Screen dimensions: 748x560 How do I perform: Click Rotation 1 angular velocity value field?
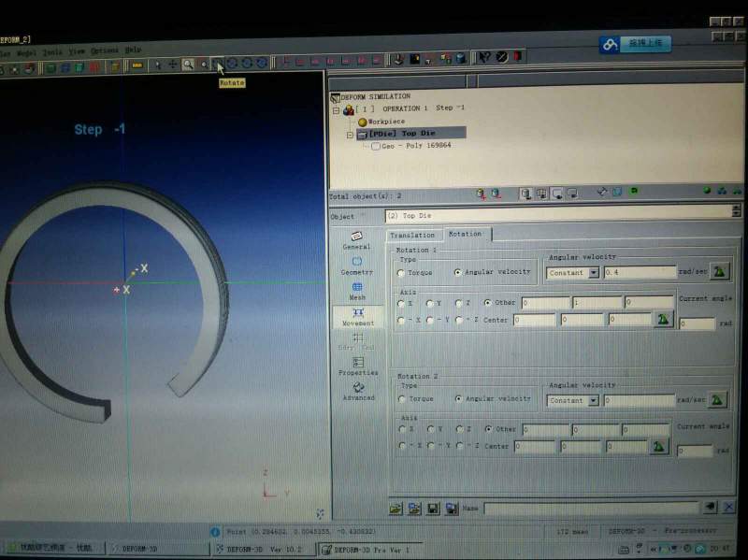[x=640, y=272]
